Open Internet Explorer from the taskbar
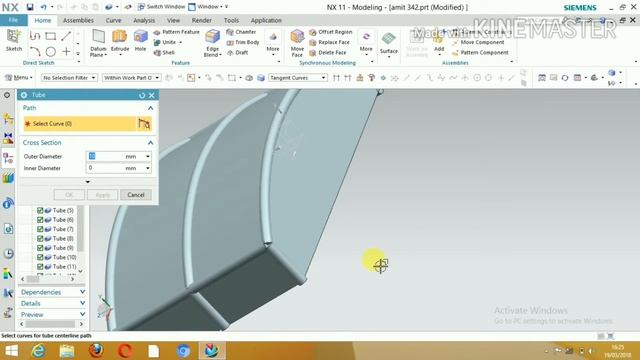Viewport: 640px width, 360px height. click(x=38, y=351)
